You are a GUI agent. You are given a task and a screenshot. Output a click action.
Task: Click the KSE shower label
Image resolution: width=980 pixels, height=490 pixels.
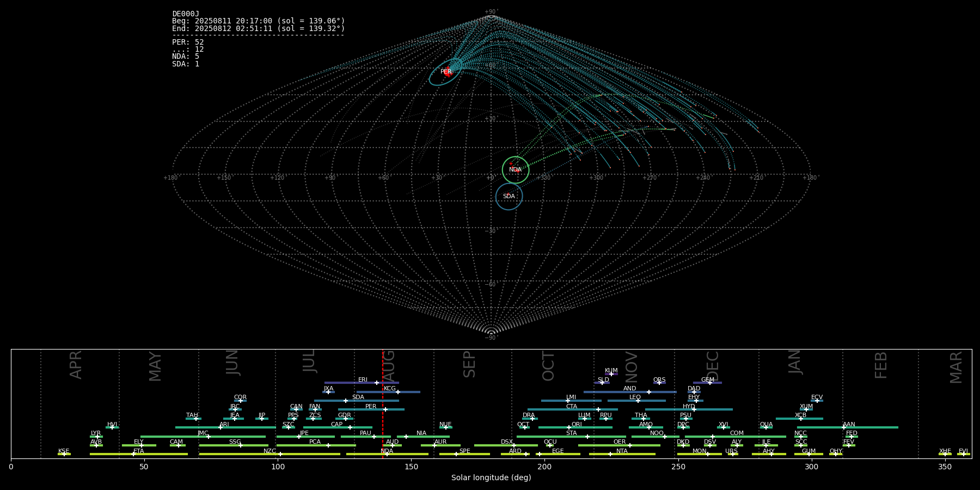tap(64, 451)
